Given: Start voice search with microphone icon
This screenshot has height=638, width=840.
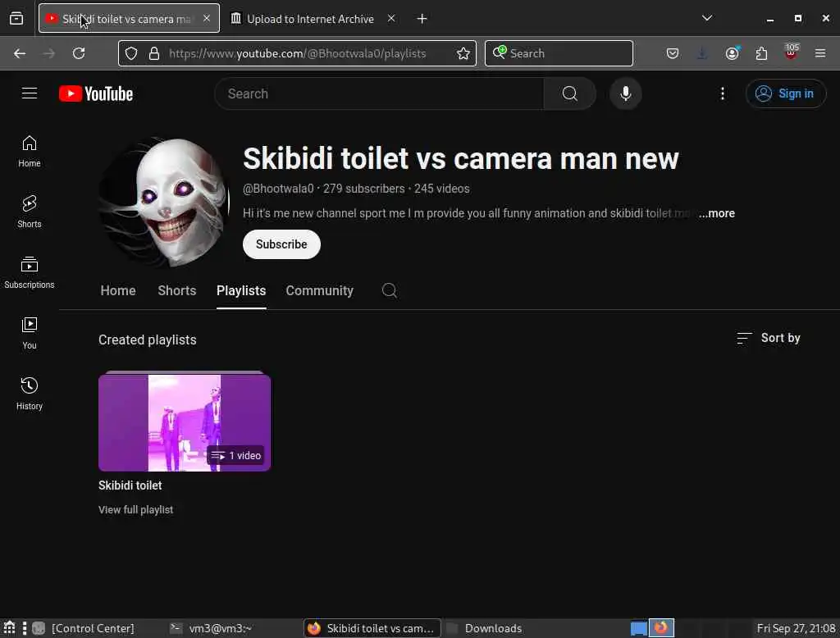Looking at the screenshot, I should click(x=625, y=93).
